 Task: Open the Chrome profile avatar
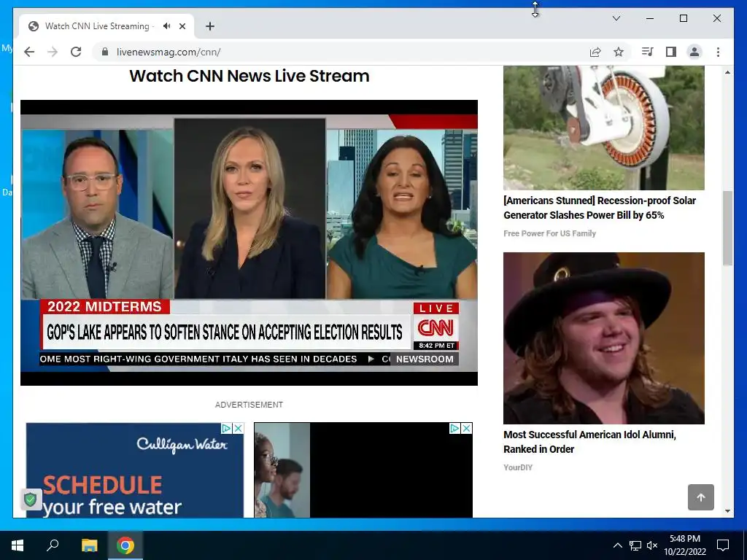tap(694, 52)
